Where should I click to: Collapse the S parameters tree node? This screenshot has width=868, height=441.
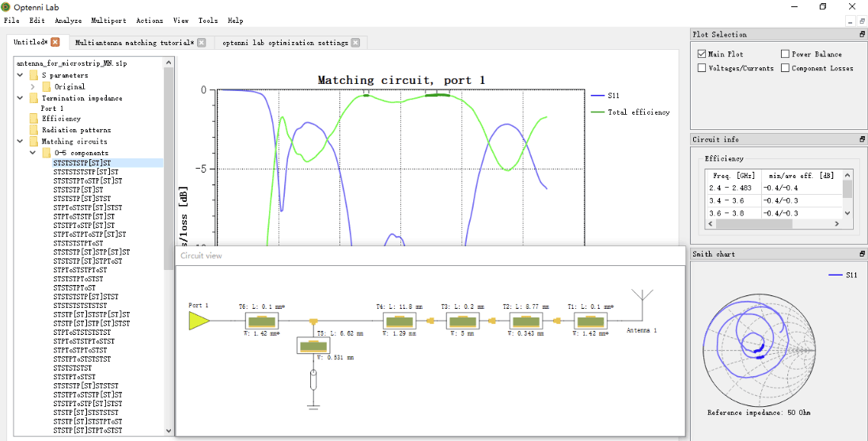[21, 74]
